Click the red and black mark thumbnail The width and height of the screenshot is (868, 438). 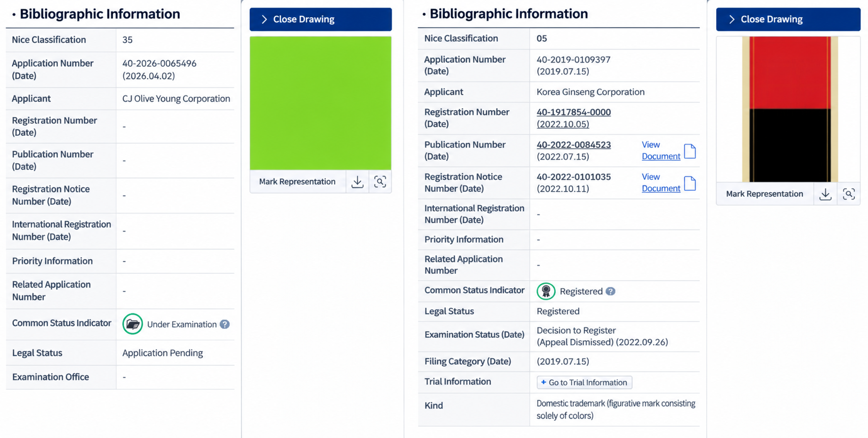click(x=789, y=109)
